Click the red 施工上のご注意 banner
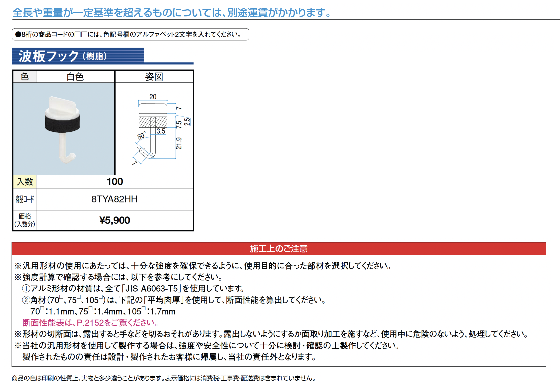560x392 pixels. click(x=278, y=249)
